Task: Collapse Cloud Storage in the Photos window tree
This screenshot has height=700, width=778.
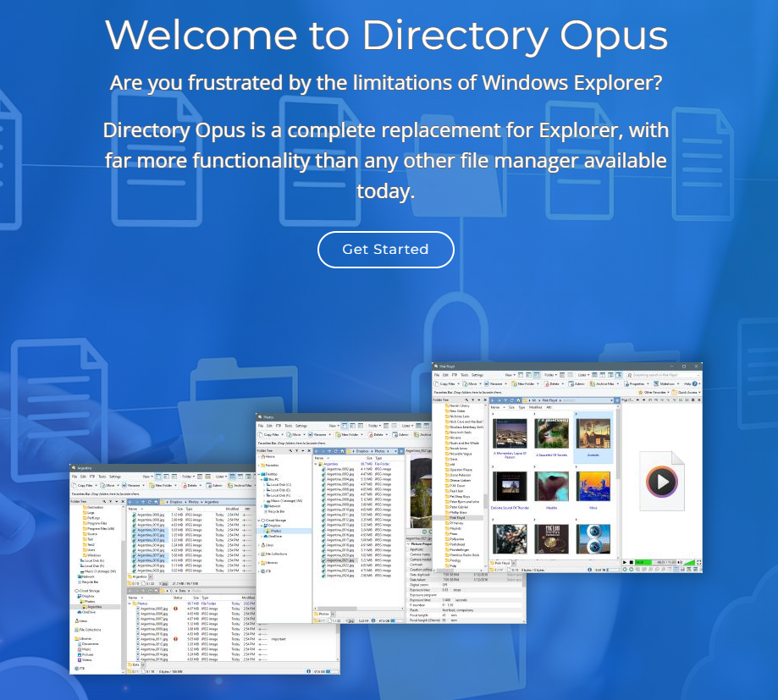Action: (259, 521)
